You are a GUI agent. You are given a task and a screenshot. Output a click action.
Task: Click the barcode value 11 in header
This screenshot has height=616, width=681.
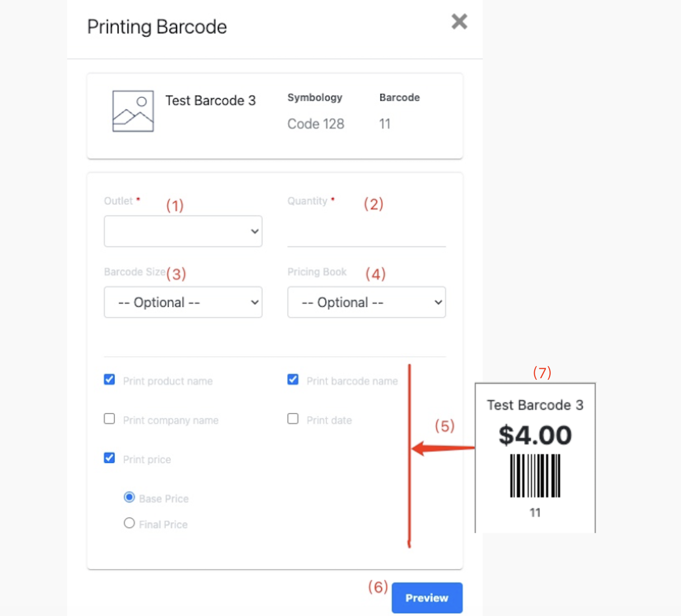[x=385, y=124]
